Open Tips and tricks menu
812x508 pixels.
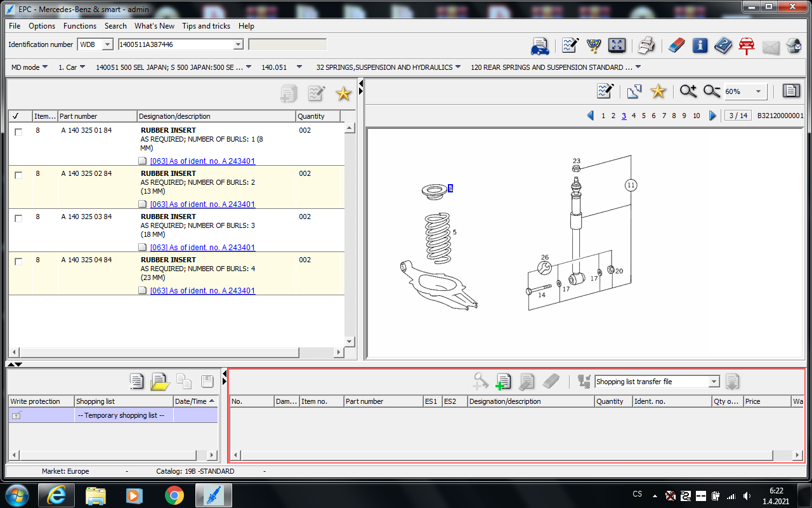206,26
